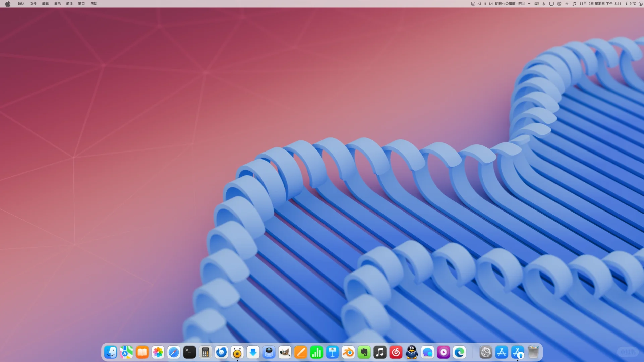Viewport: 644px width, 362px height.
Task: Open the 明日への讃歌 song dropdown
Action: [529, 4]
